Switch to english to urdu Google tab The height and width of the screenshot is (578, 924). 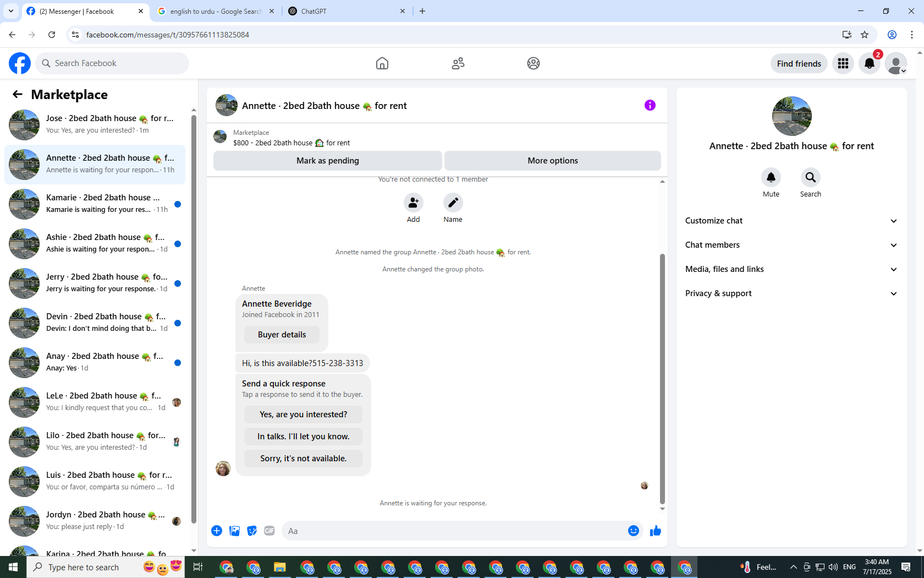coord(216,11)
